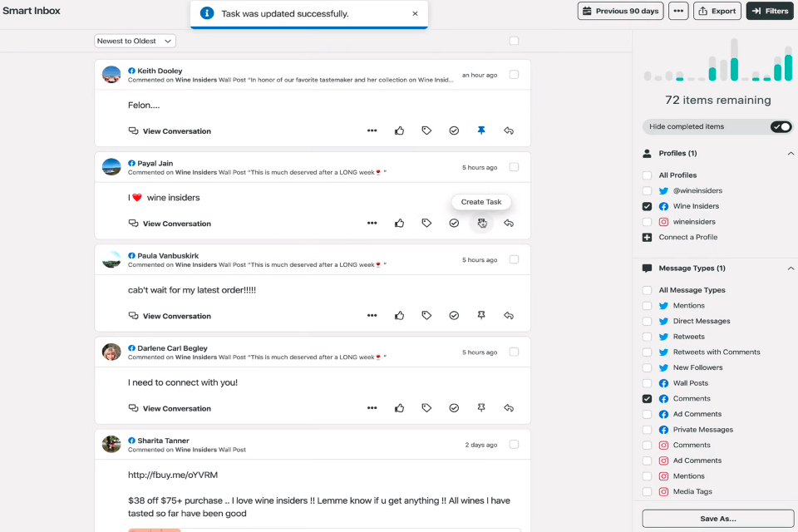This screenshot has width=798, height=532.
Task: Click the Save As button
Action: click(718, 518)
